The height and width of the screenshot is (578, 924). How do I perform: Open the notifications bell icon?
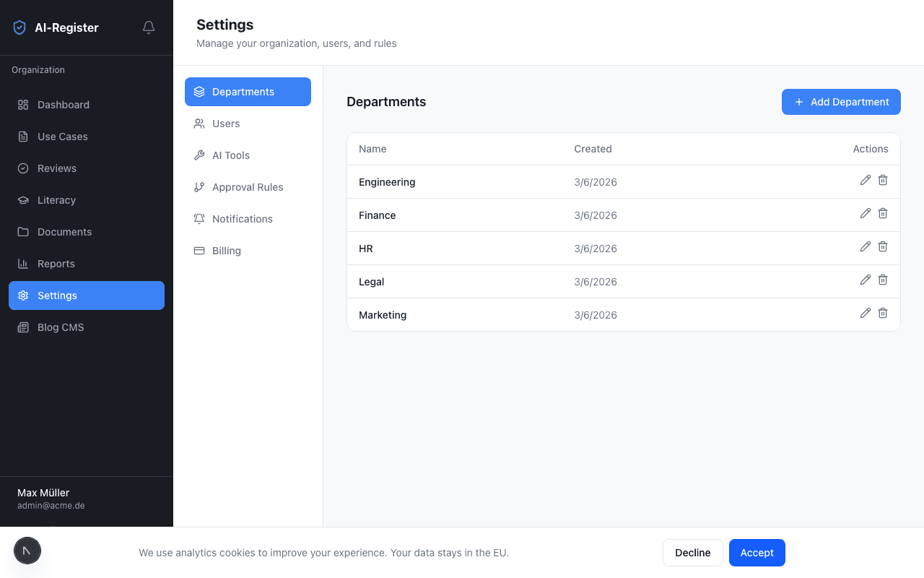[148, 27]
